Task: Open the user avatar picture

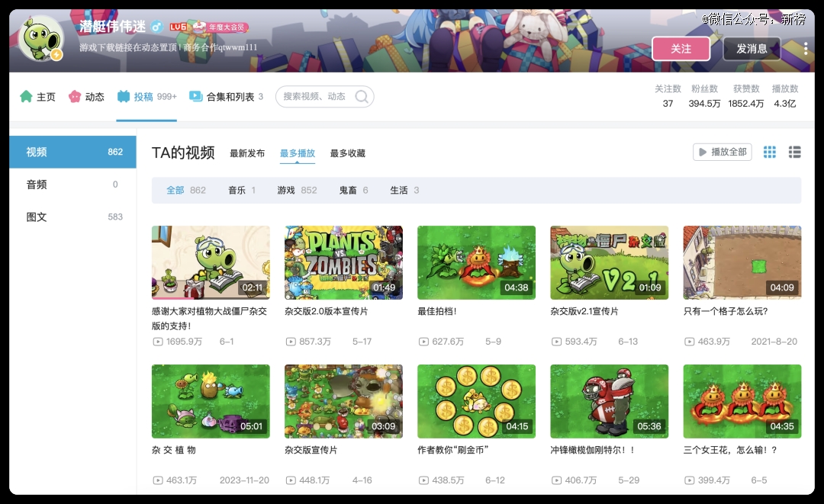Action: [x=41, y=38]
